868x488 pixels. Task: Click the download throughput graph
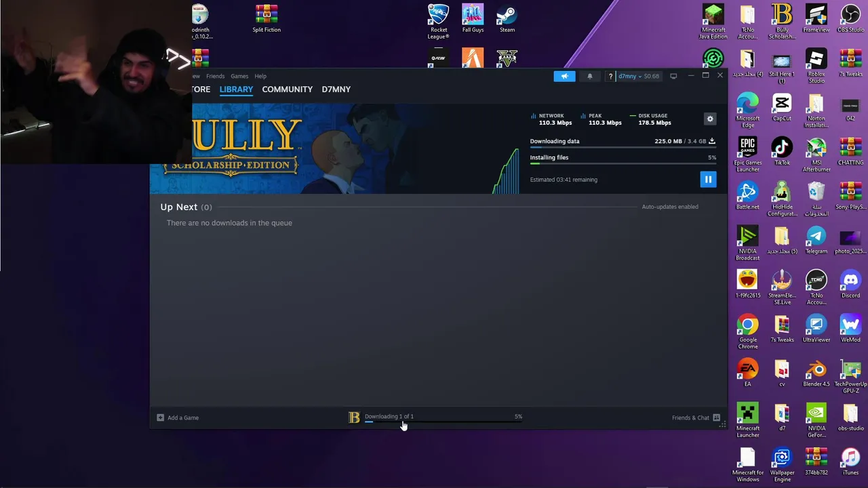coord(506,171)
